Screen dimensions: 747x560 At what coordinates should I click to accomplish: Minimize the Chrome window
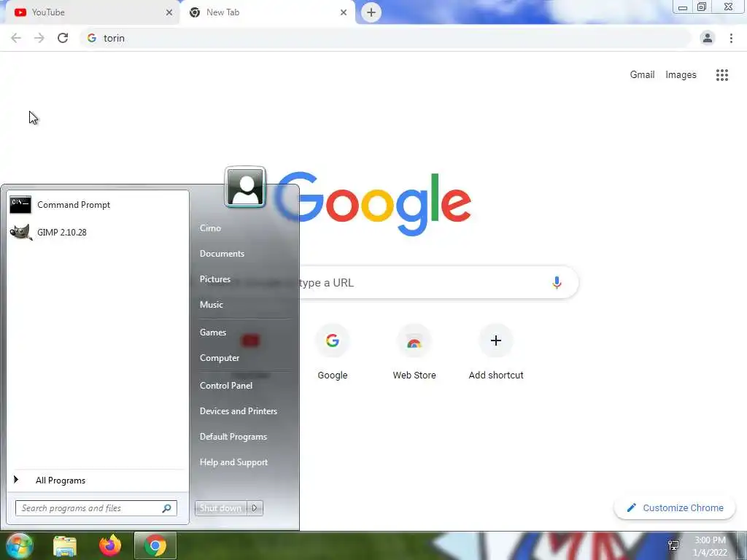click(683, 7)
